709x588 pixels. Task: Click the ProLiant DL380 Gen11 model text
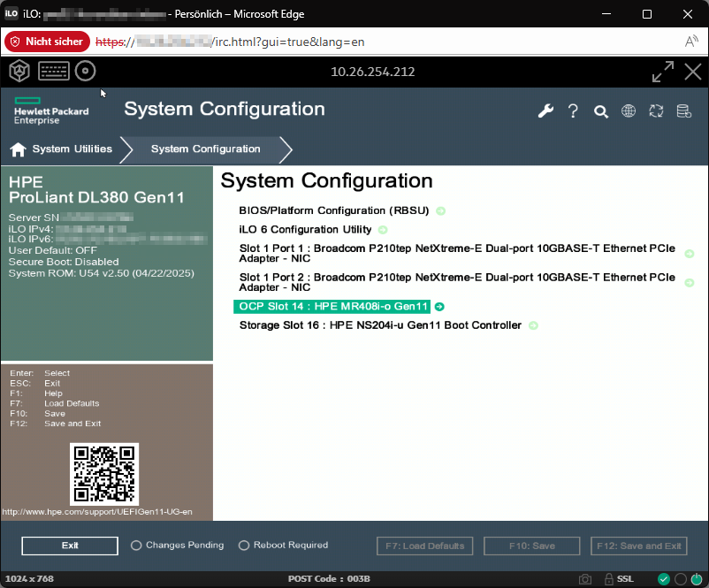[x=96, y=198]
